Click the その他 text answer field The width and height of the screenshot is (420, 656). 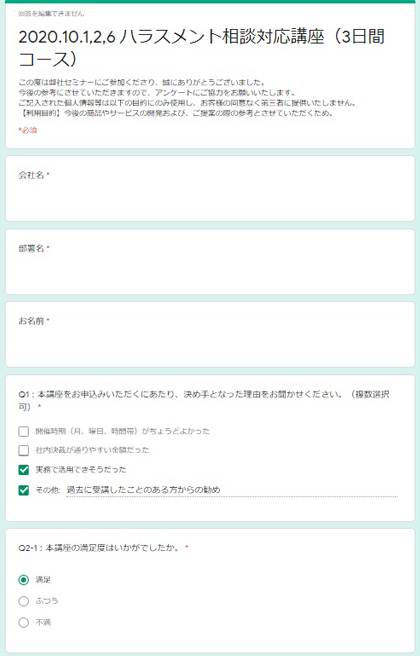point(232,490)
